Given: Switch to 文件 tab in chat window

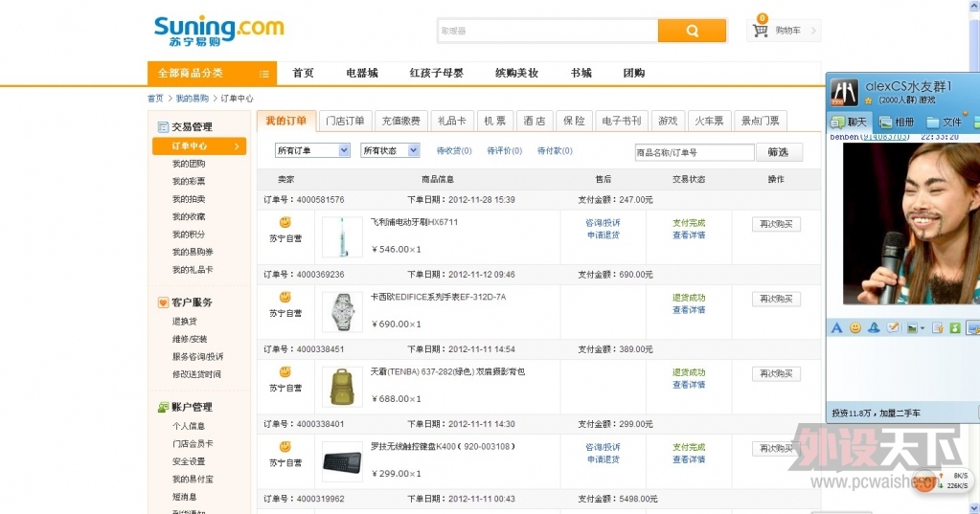Looking at the screenshot, I should click(945, 122).
